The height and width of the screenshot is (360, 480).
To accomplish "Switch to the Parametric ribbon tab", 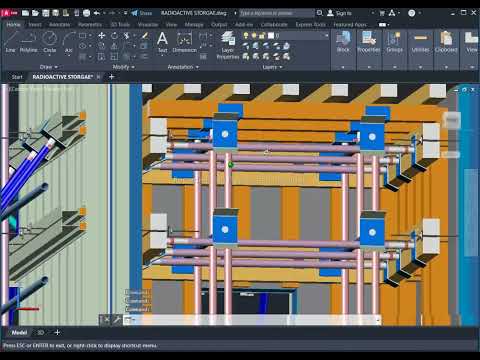I will (90, 25).
